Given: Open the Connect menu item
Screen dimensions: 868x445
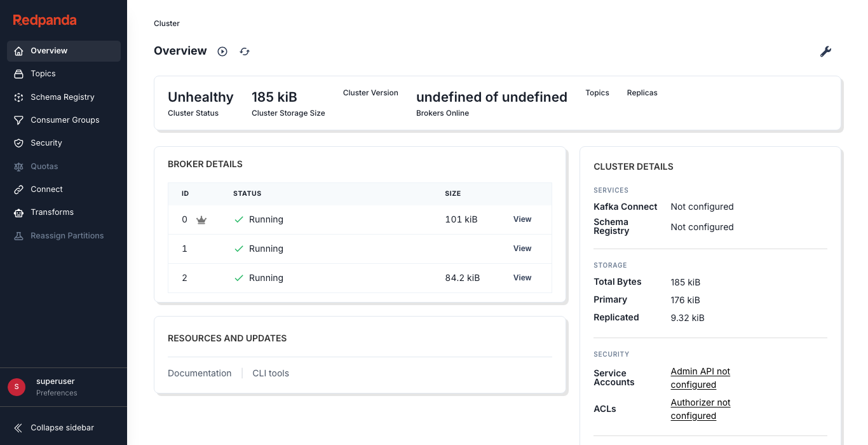Looking at the screenshot, I should [x=46, y=189].
